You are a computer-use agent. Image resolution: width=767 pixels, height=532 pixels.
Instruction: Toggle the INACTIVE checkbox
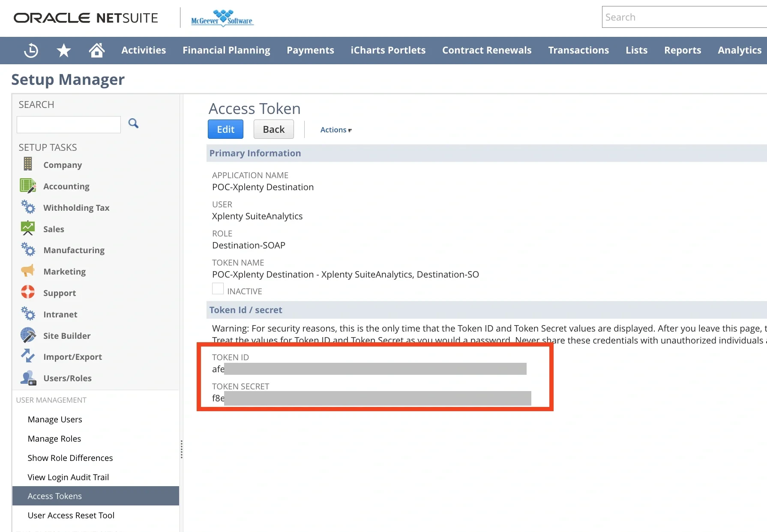[218, 289]
